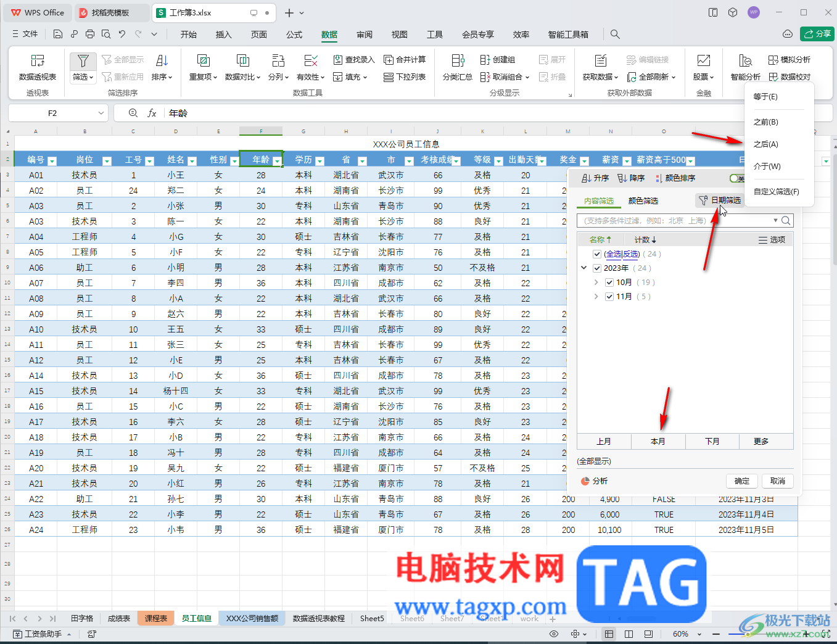The width and height of the screenshot is (837, 644).
Task: Toggle reading mode eye icon in status bar
Action: [554, 634]
